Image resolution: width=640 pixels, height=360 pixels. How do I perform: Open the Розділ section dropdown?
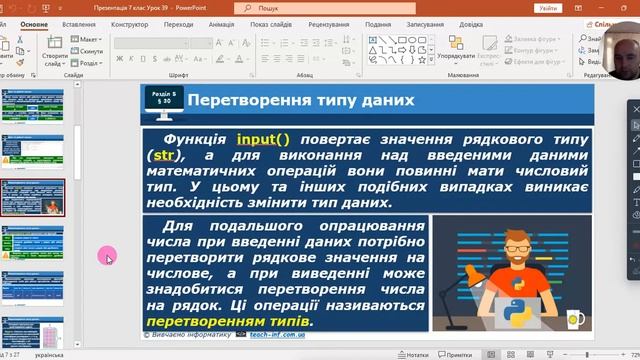pos(86,63)
